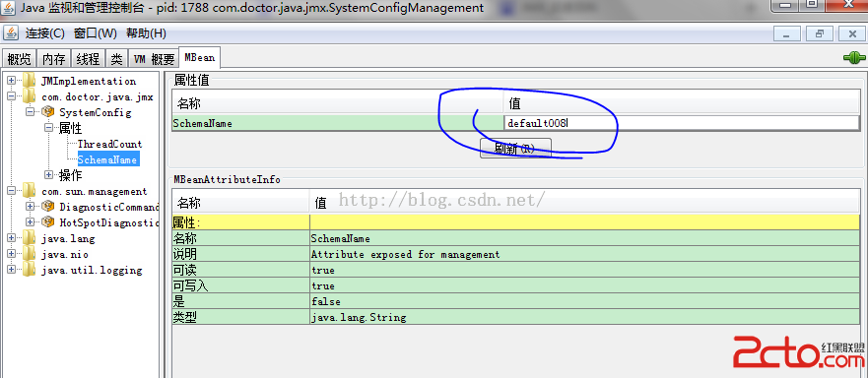Click the 可写入 row value true
The image size is (868, 378).
point(584,285)
